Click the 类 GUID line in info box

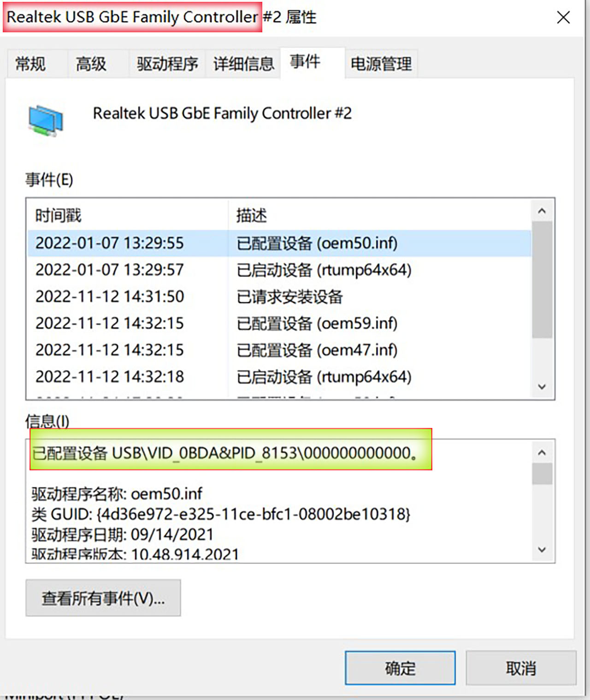[221, 514]
